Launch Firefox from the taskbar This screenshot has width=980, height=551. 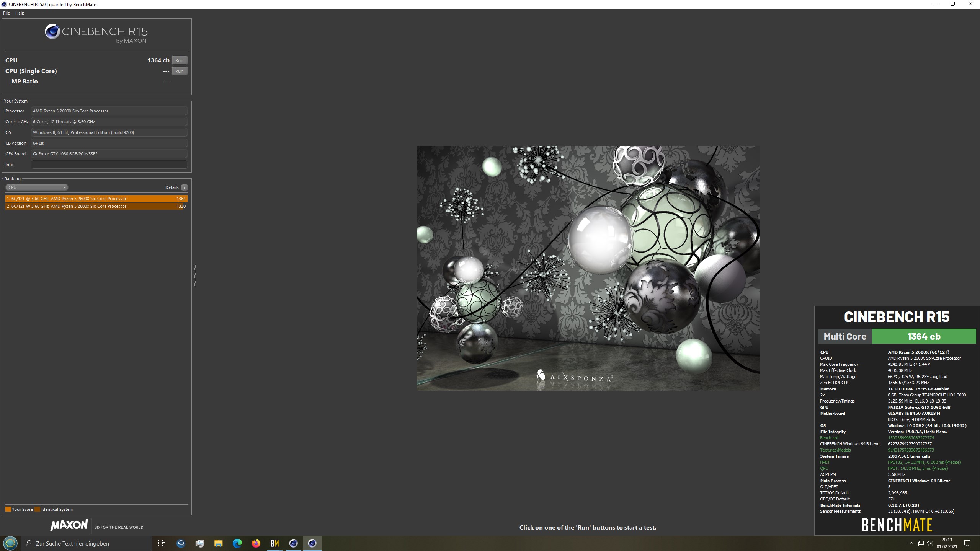click(256, 543)
